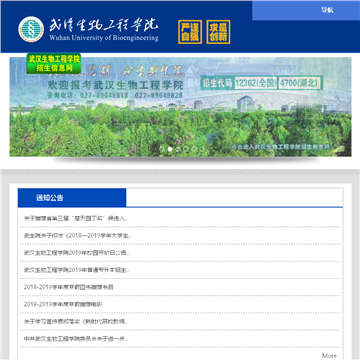Click 欢迎报考武汉生物工程学院 banner heading

pyautogui.click(x=116, y=85)
